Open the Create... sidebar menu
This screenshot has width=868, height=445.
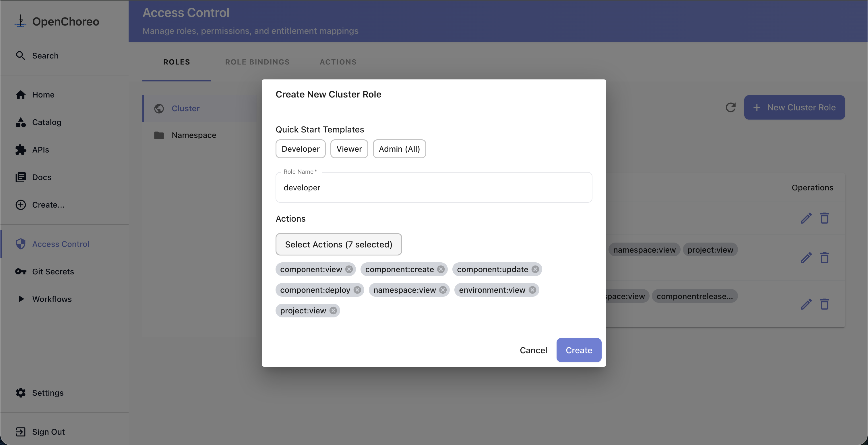click(48, 205)
